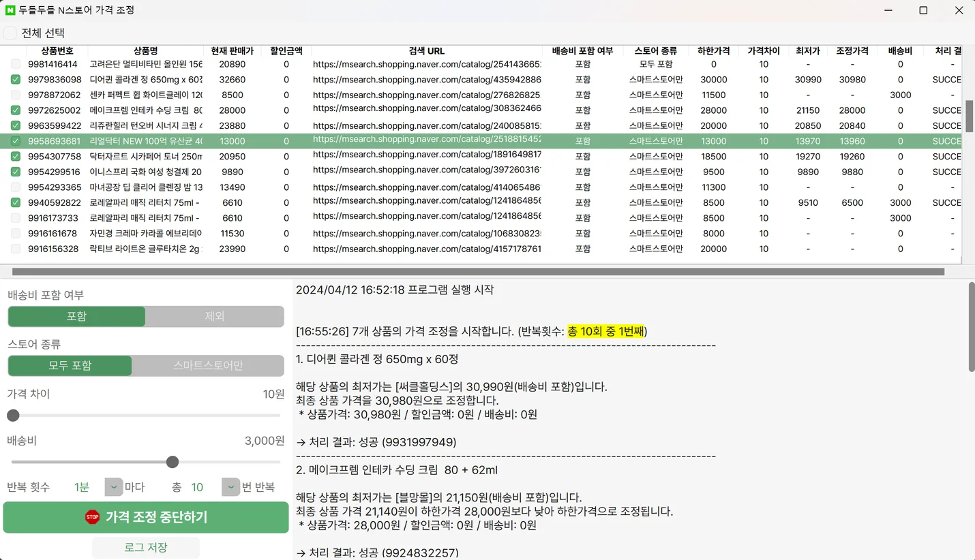
Task: Check the box for product 9978872062
Action: point(15,95)
